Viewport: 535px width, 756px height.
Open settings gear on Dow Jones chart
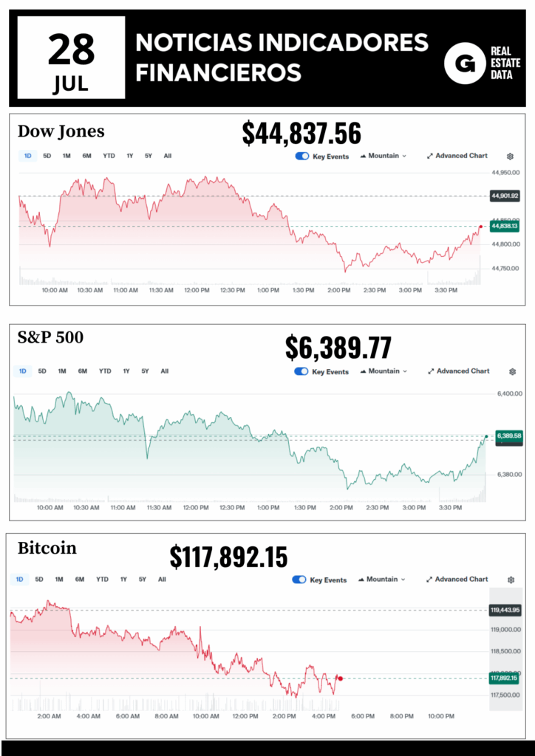click(x=510, y=157)
